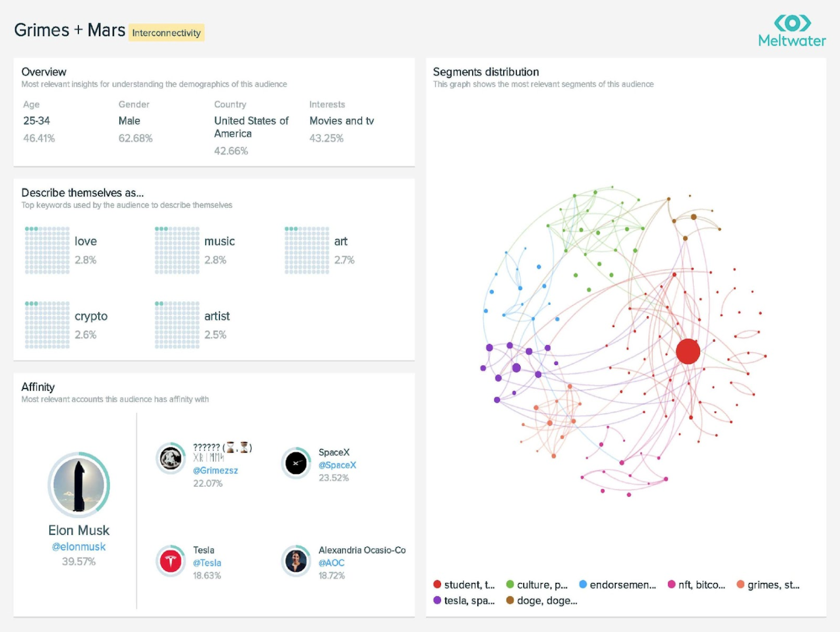Open the @elonmusk handle link
This screenshot has width=840, height=632.
coord(79,547)
